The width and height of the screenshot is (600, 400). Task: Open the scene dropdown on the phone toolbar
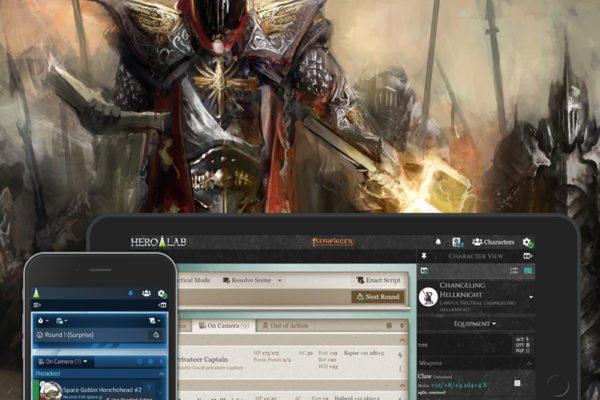pos(61,321)
